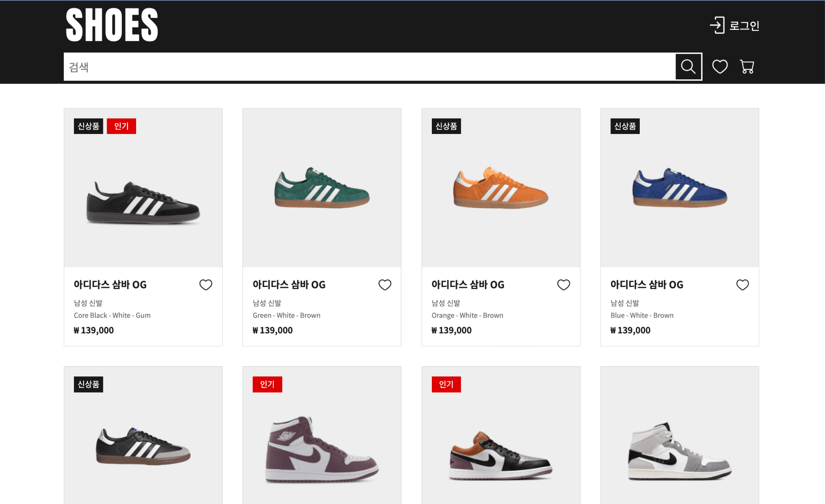
Task: Click the red 인기 badge on first product
Action: (121, 126)
